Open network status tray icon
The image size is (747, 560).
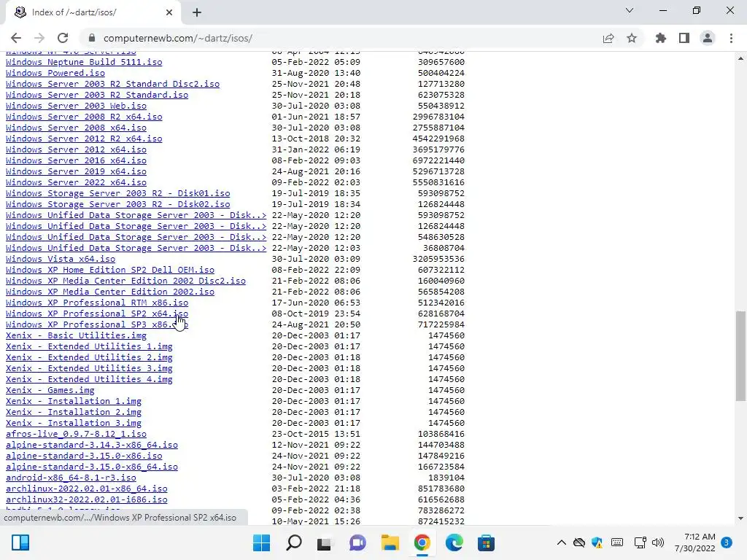click(x=640, y=542)
